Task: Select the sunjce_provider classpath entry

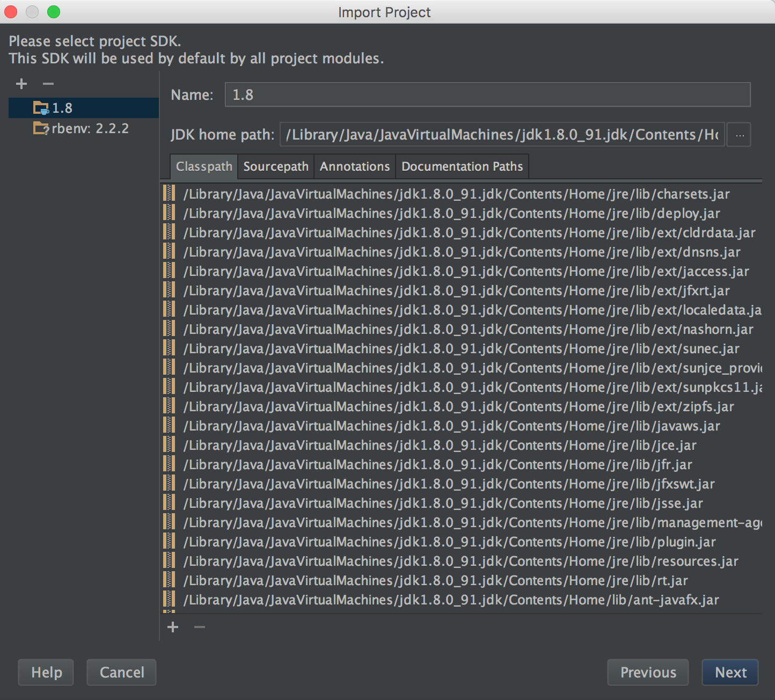Action: [x=462, y=368]
